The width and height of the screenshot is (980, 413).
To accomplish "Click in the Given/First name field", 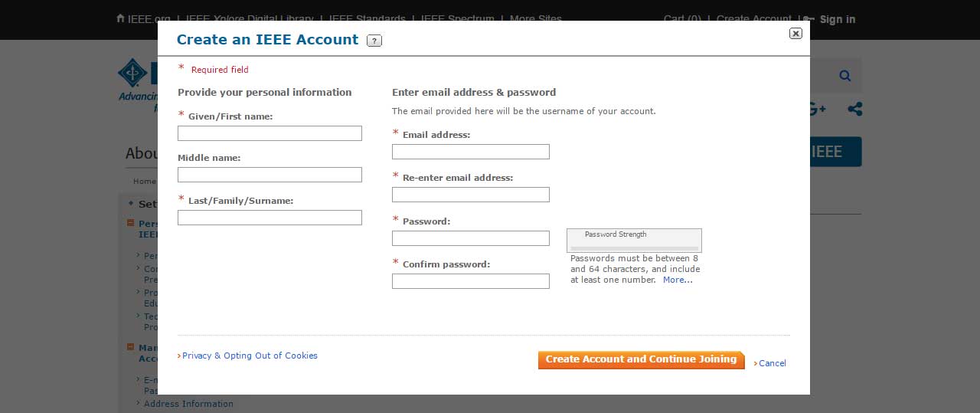I will pyautogui.click(x=269, y=133).
